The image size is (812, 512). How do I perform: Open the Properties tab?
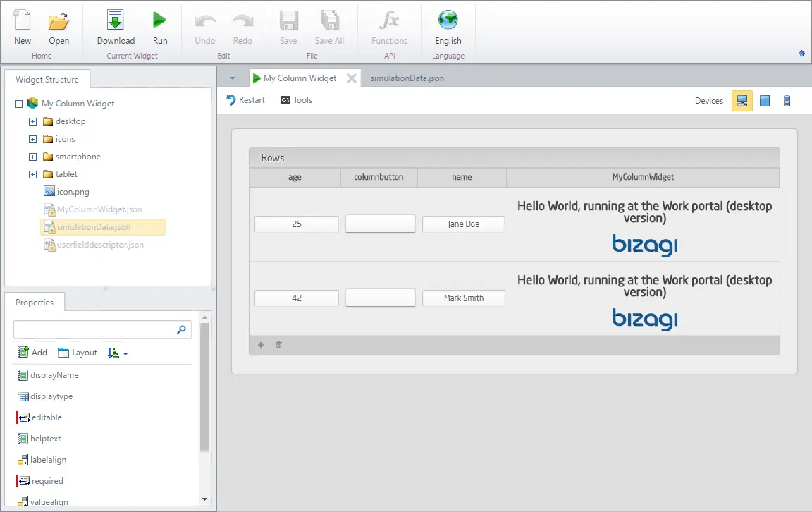tap(34, 302)
